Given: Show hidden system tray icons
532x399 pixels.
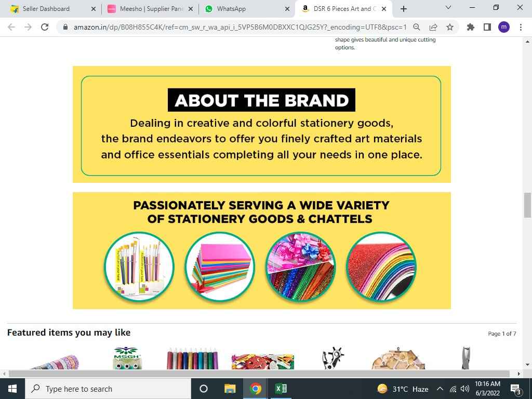Looking at the screenshot, I should coord(440,389).
